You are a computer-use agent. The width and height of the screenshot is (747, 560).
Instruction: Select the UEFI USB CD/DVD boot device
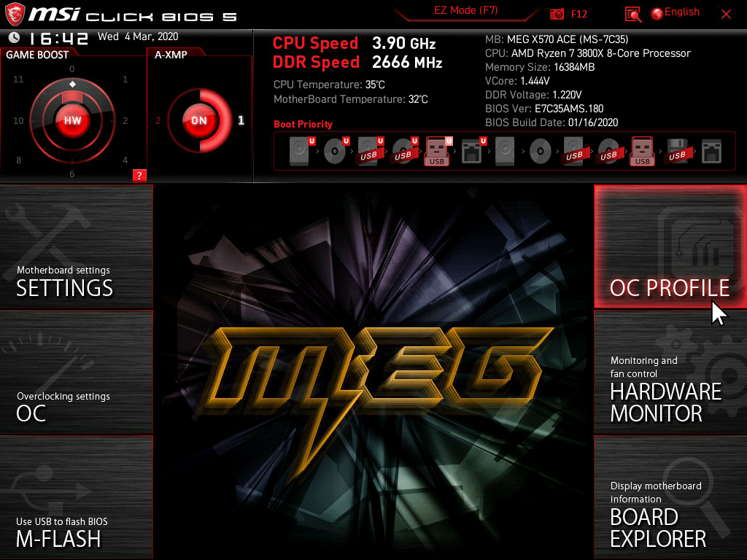point(405,152)
